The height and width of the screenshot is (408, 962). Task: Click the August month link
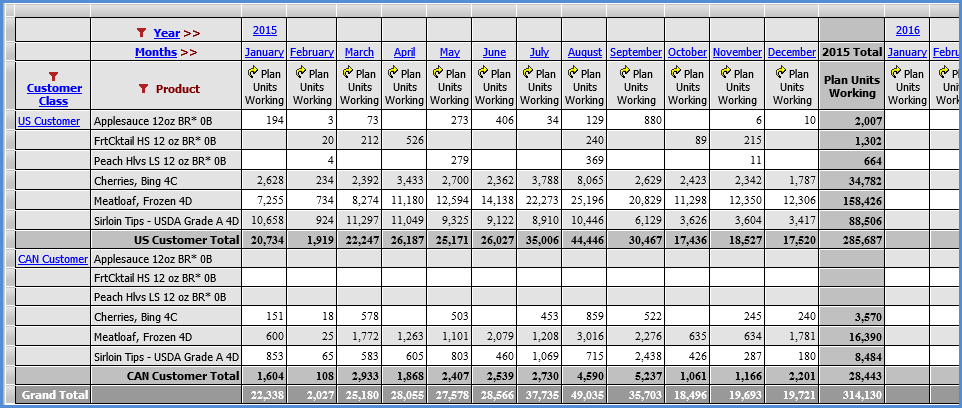tap(585, 52)
